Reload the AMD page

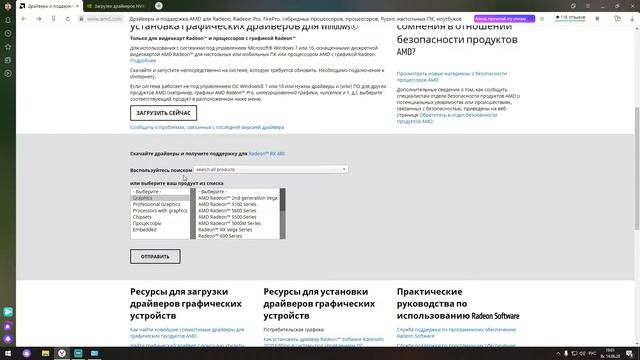tap(68, 19)
